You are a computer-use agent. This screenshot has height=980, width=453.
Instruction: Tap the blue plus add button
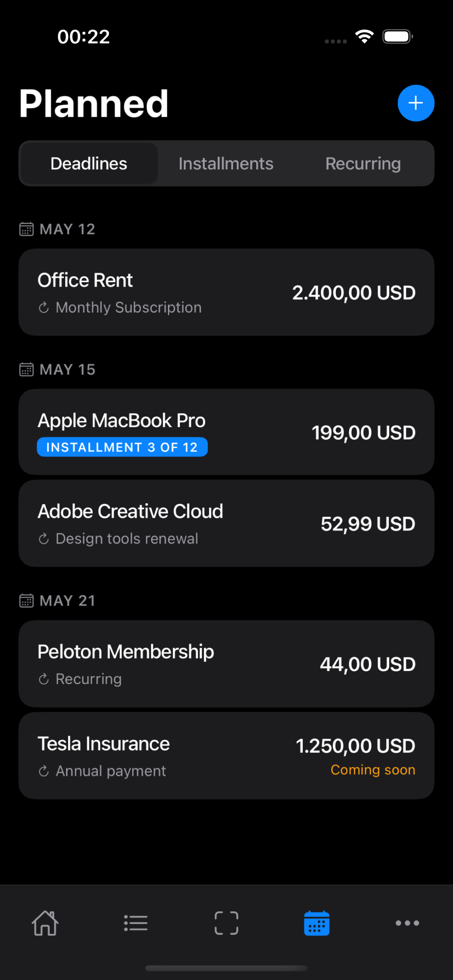(x=416, y=103)
